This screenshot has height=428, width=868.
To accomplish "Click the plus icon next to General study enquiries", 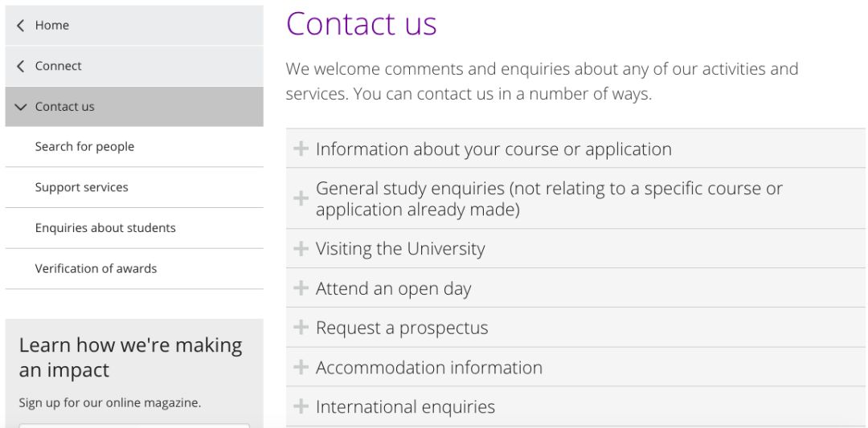I will tap(301, 198).
